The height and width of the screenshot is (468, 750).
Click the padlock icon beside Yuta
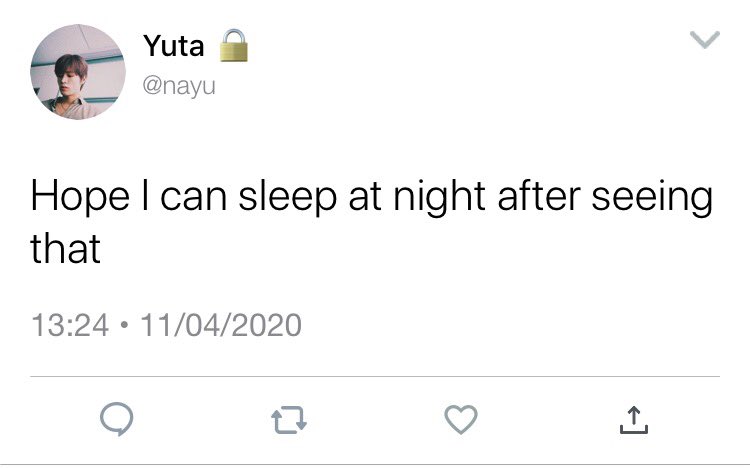[x=234, y=45]
